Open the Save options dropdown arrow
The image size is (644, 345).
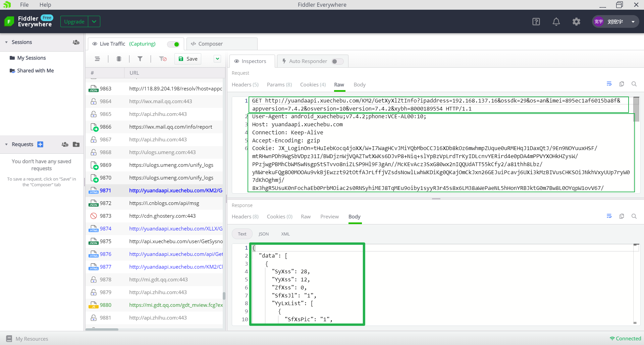click(217, 59)
